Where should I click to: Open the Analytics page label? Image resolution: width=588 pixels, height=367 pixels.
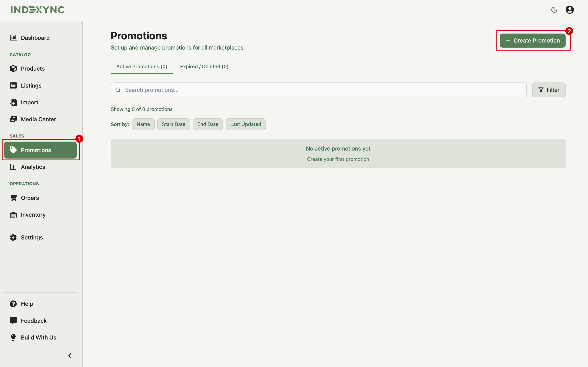pos(33,167)
